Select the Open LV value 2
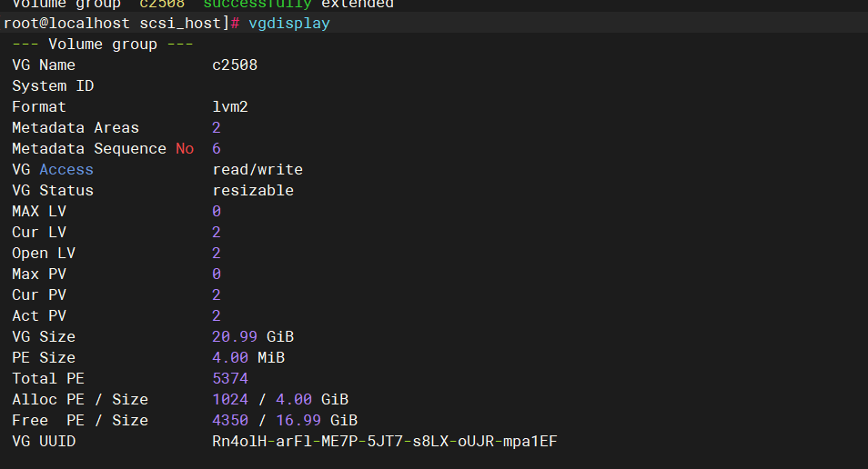The width and height of the screenshot is (868, 469). 217,254
